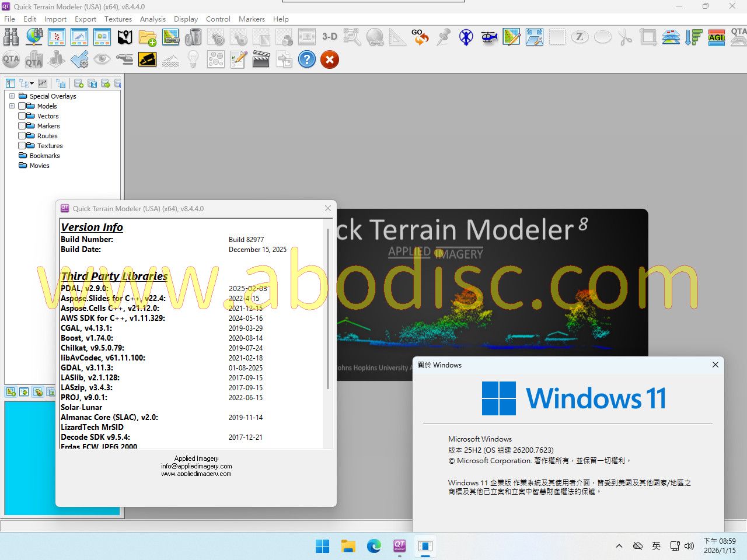
Task: Open the Textures menu in menu bar
Action: [x=118, y=19]
